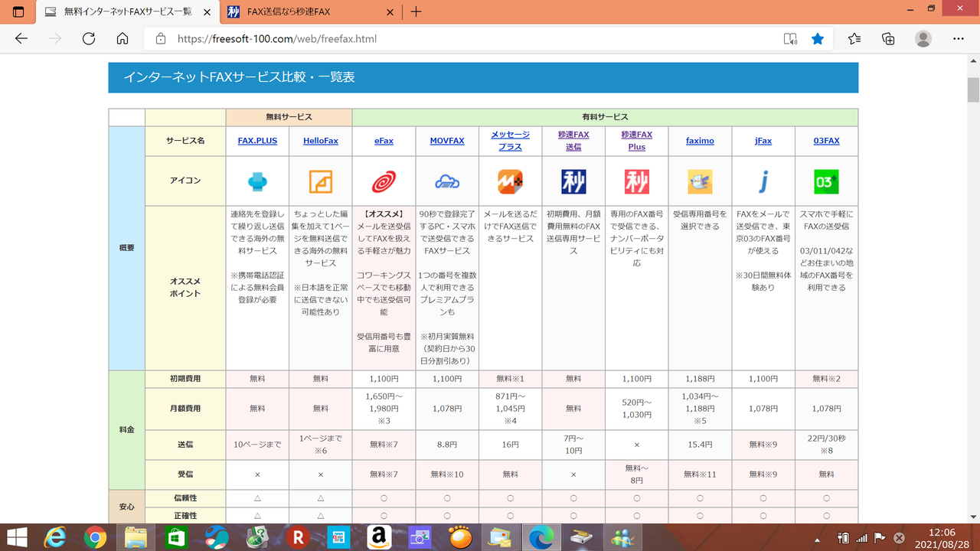980x551 pixels.
Task: Close the FAX送信なら秒速FAX tab
Action: (x=390, y=12)
